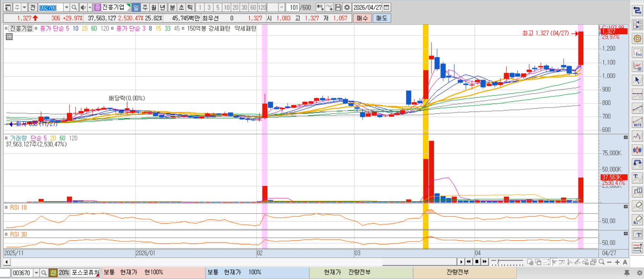
Task: Switch to tick 틱 chart period
Action: click(190, 7)
